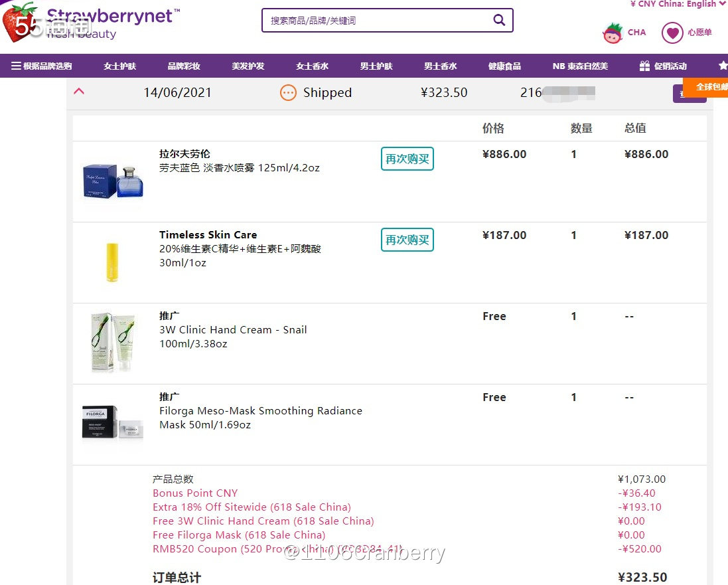Click the ¥1,073.00 subtotal value
This screenshot has height=585, width=728.
[642, 479]
